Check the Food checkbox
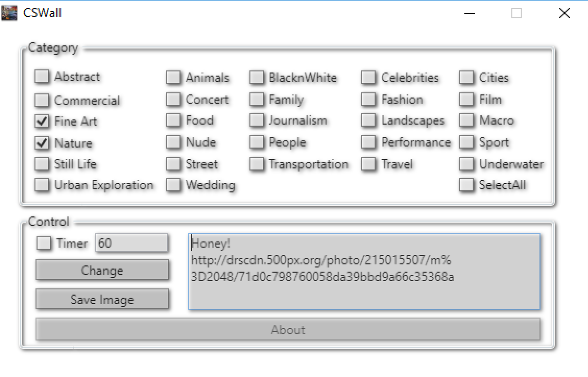The width and height of the screenshot is (588, 377). pos(173,120)
